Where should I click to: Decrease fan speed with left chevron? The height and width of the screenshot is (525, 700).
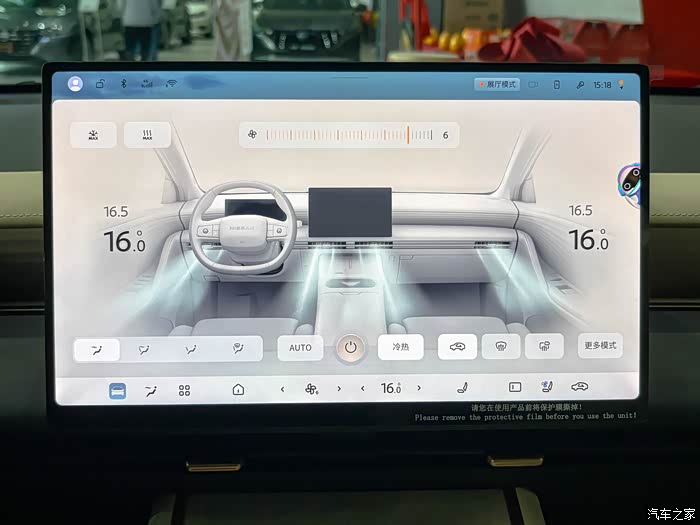pyautogui.click(x=283, y=390)
